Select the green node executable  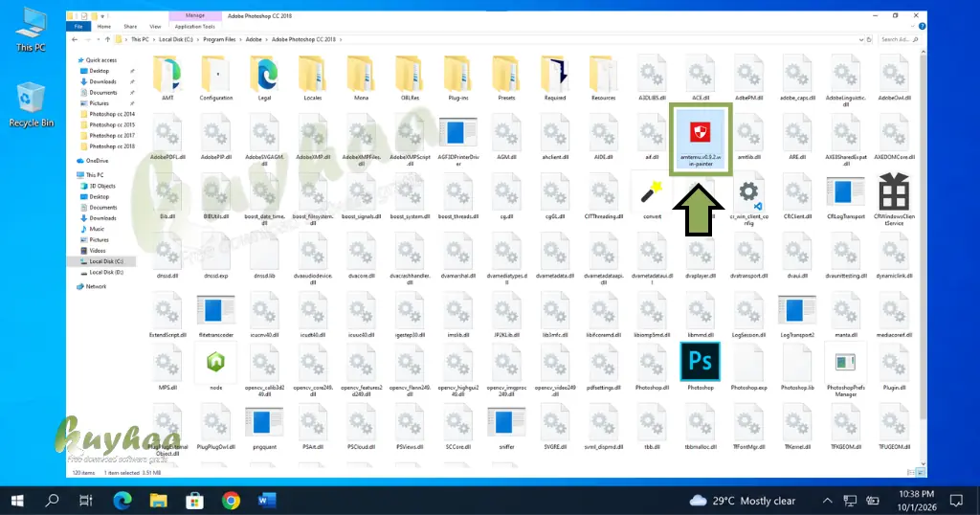pos(215,367)
